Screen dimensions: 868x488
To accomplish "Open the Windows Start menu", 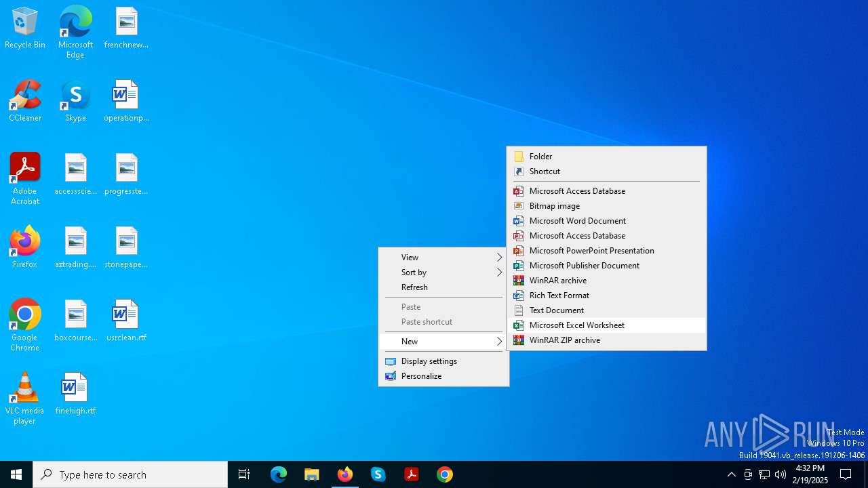I will [x=16, y=474].
